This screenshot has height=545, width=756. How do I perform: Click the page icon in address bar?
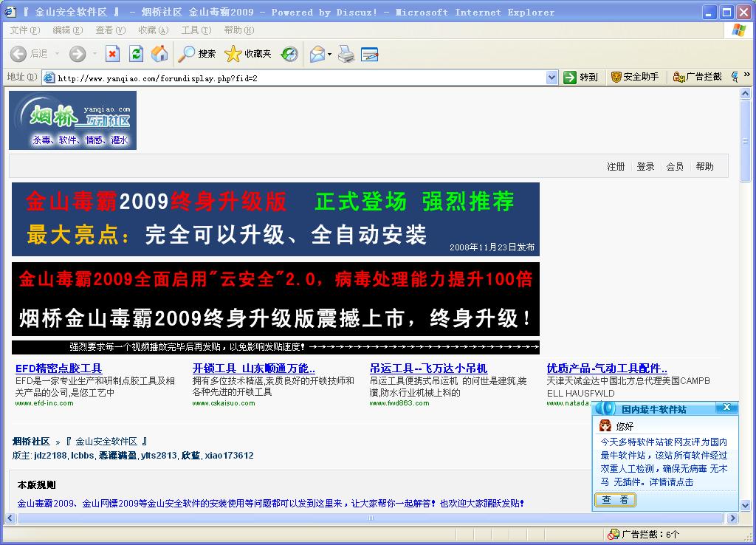[49, 77]
